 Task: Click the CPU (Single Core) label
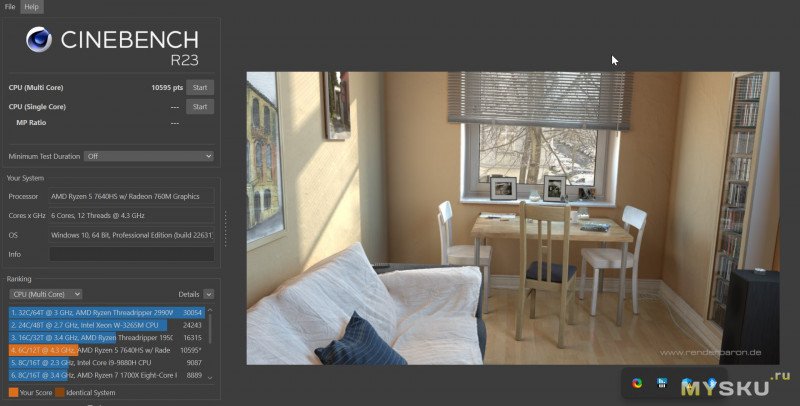[37, 107]
